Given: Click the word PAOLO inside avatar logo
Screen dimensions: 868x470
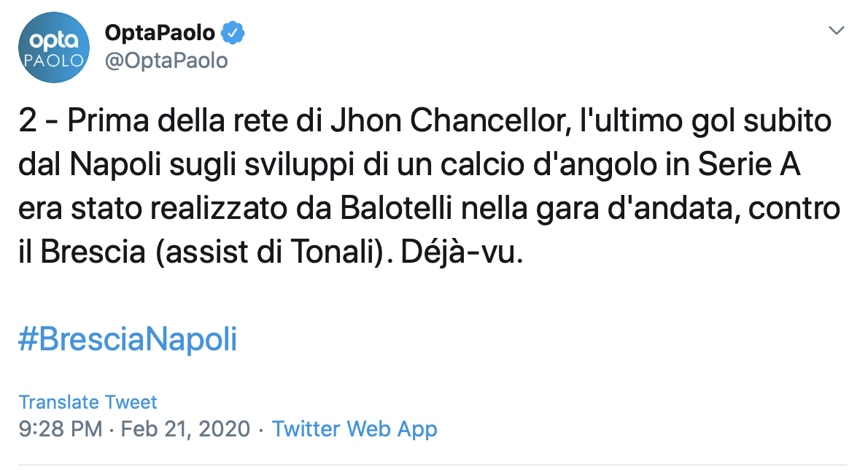Looking at the screenshot, I should tap(53, 61).
